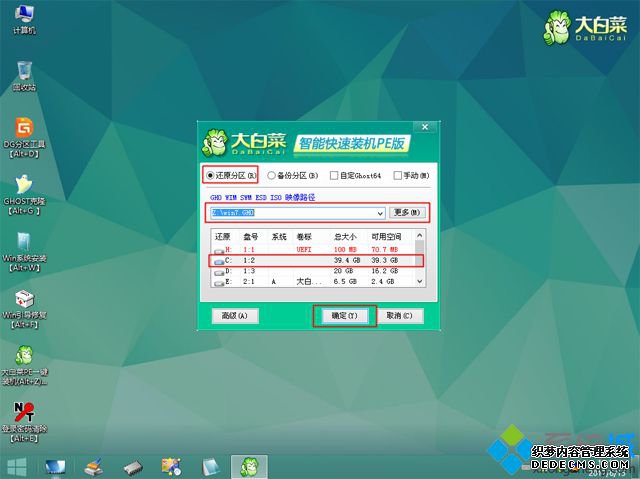640x479 pixels.
Task: Click the 39.4 GB total size cell
Action: pyautogui.click(x=347, y=260)
